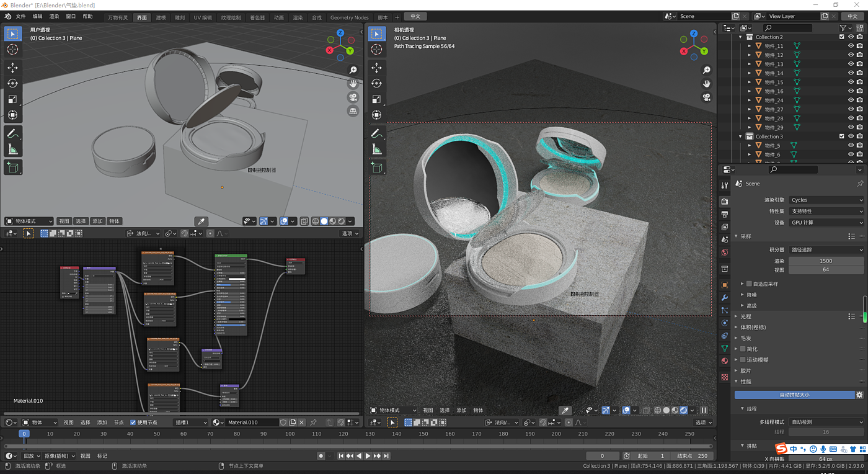Open the 渲染引擎 Cycles dropdown
Viewport: 868px width, 474px height.
coord(826,200)
